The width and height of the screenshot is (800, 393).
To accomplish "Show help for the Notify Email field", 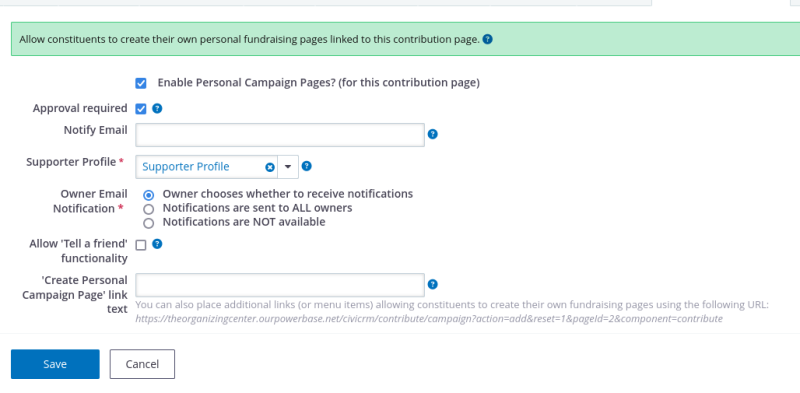I will (433, 134).
